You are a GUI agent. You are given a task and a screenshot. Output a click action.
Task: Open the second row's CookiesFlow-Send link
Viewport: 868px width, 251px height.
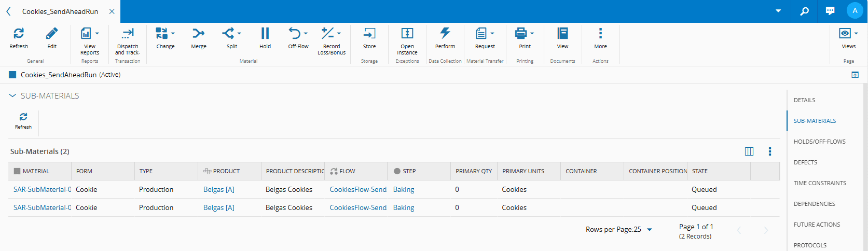[358, 208]
